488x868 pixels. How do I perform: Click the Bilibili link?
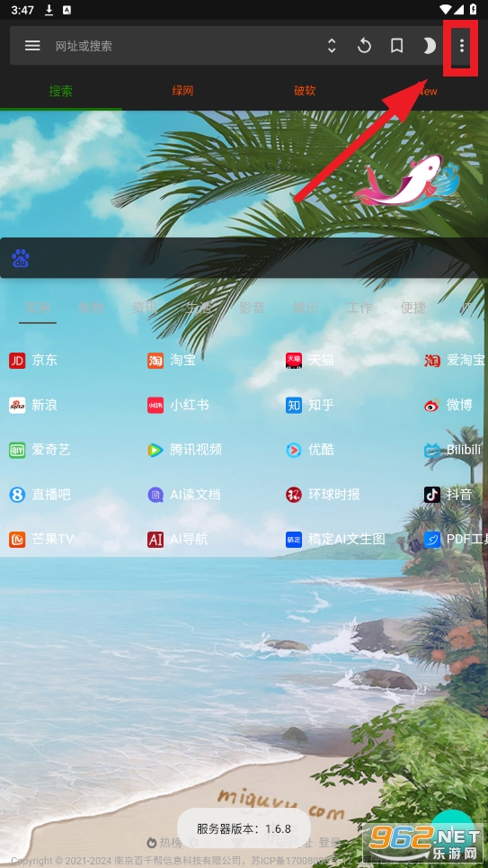(x=453, y=450)
